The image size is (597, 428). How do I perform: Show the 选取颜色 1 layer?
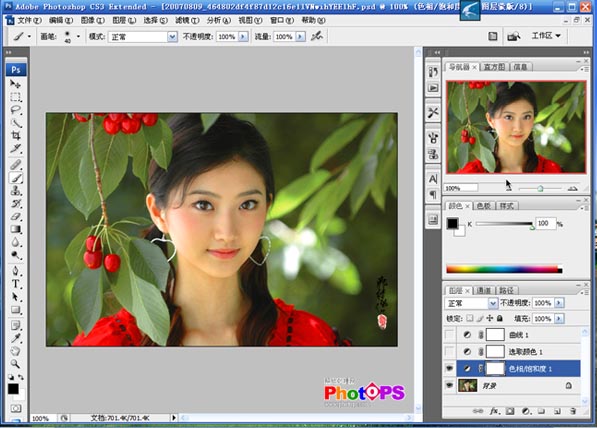coord(450,351)
